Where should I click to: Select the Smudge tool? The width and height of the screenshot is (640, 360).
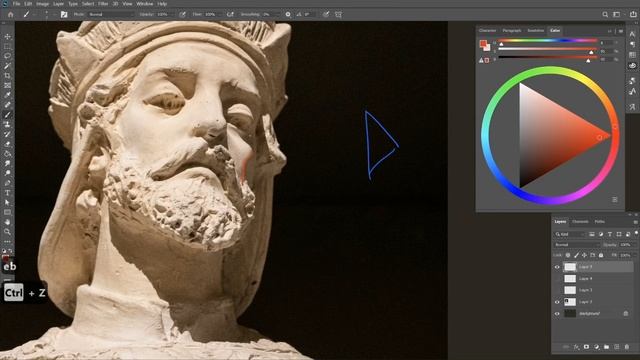pos(7,164)
